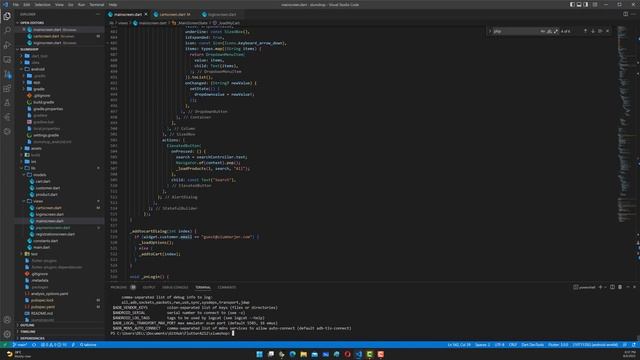The width and height of the screenshot is (640, 360).
Task: Open the File menu
Action: point(16,4)
